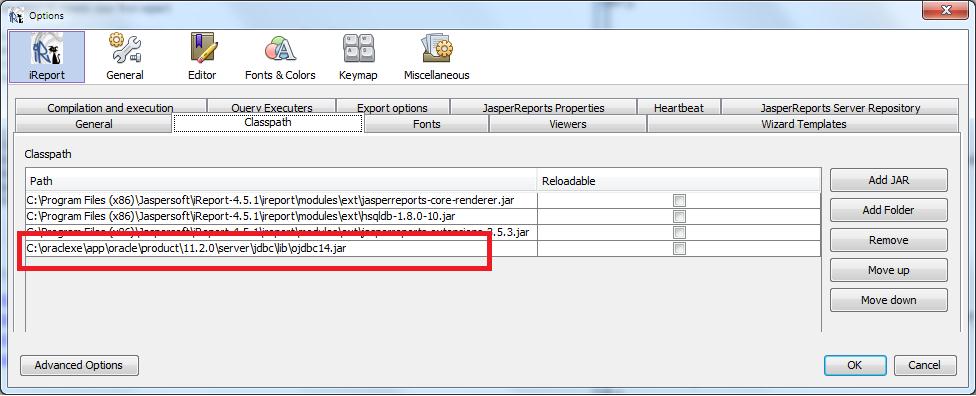Switch to the Viewers tab
This screenshot has width=976, height=396.
tap(568, 124)
